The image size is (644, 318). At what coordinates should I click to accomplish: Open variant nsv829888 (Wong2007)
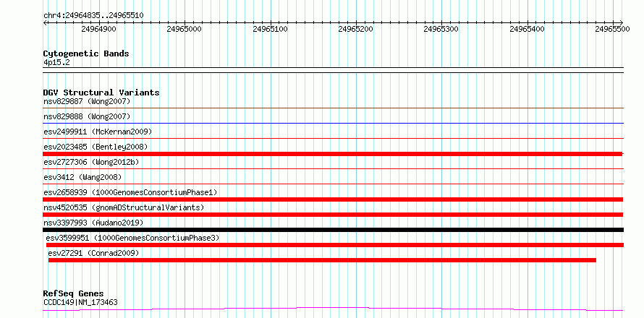(87, 116)
